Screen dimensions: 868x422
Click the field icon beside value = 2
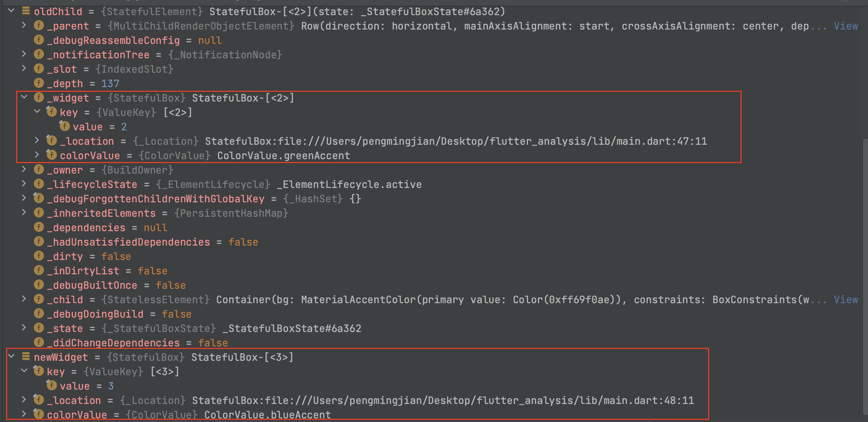[x=64, y=126]
